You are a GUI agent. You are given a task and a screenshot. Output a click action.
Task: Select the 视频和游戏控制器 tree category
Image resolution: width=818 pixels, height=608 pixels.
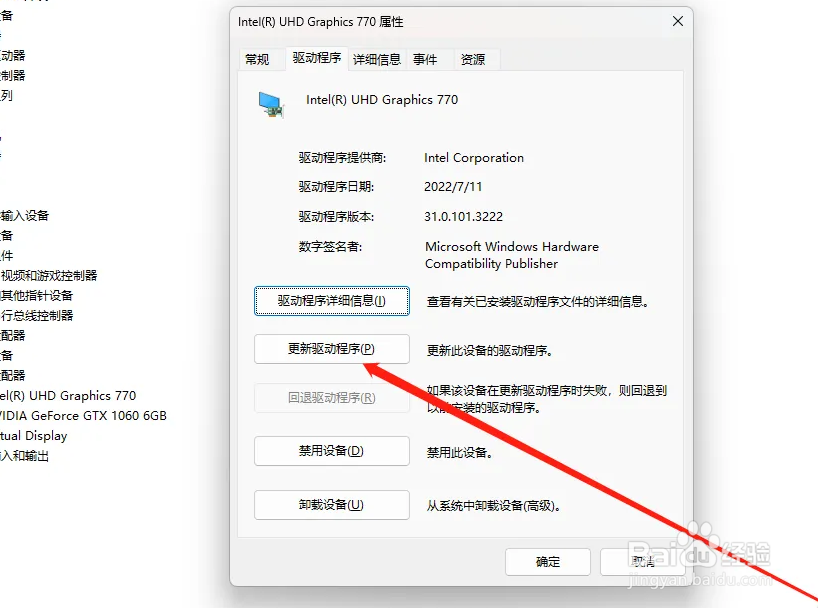49,276
